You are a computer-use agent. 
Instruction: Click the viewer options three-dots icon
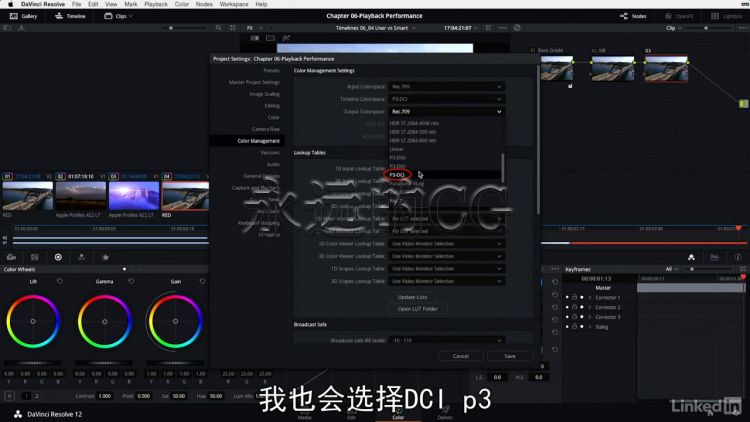click(x=502, y=28)
